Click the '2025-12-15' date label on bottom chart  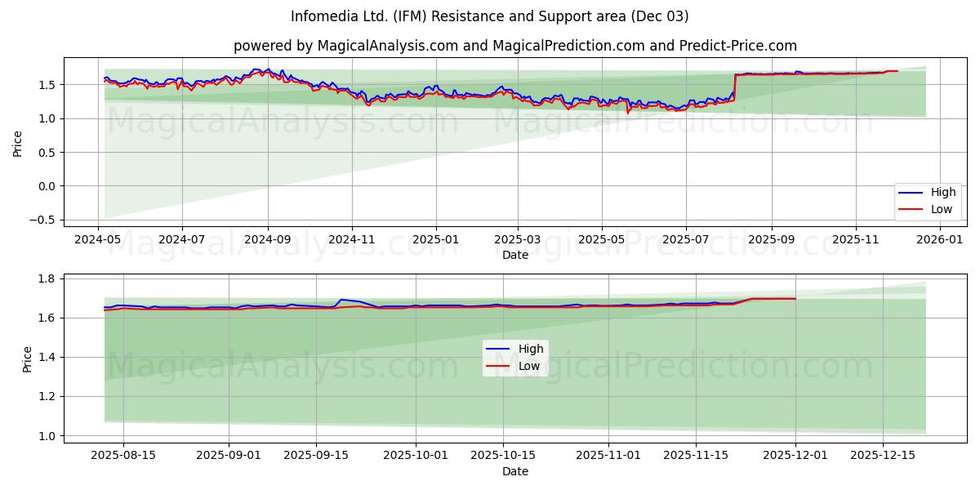tap(883, 456)
